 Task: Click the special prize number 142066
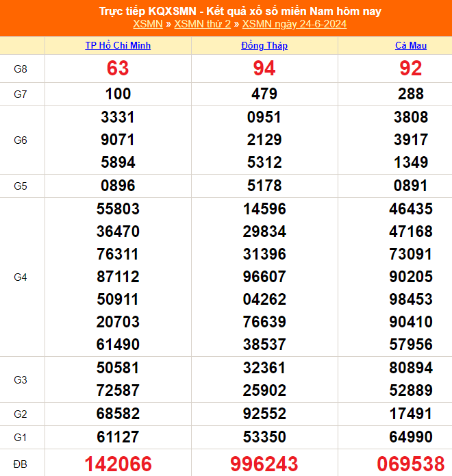click(x=118, y=464)
